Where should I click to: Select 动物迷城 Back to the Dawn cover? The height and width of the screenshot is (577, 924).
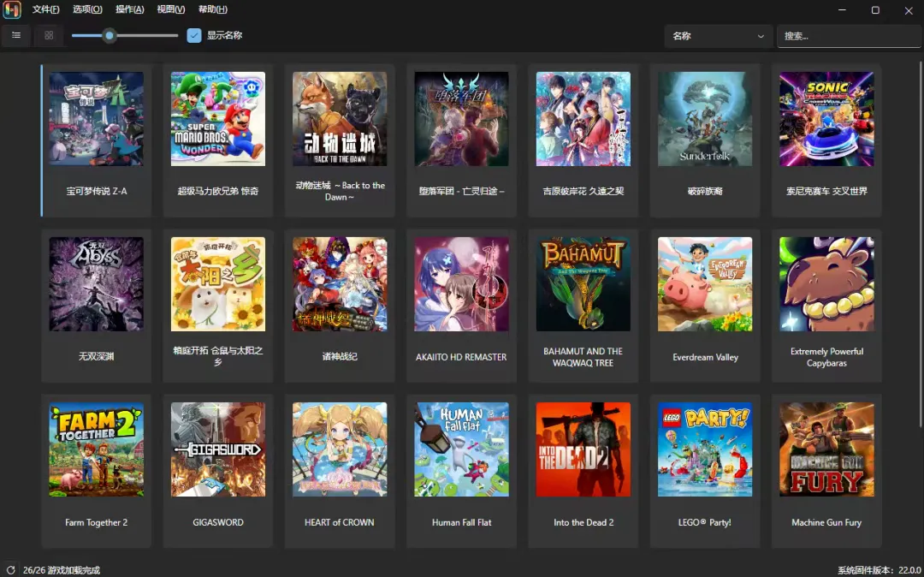point(340,118)
